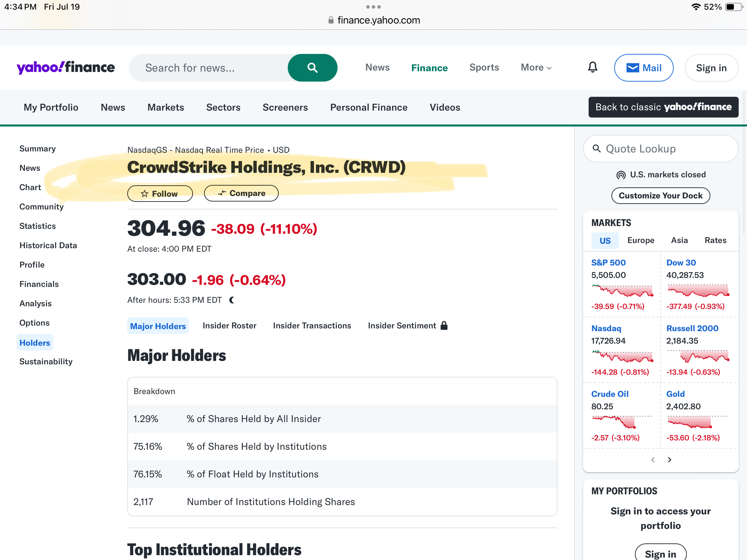Open News in the left sidebar
This screenshot has width=747, height=560.
coord(30,168)
